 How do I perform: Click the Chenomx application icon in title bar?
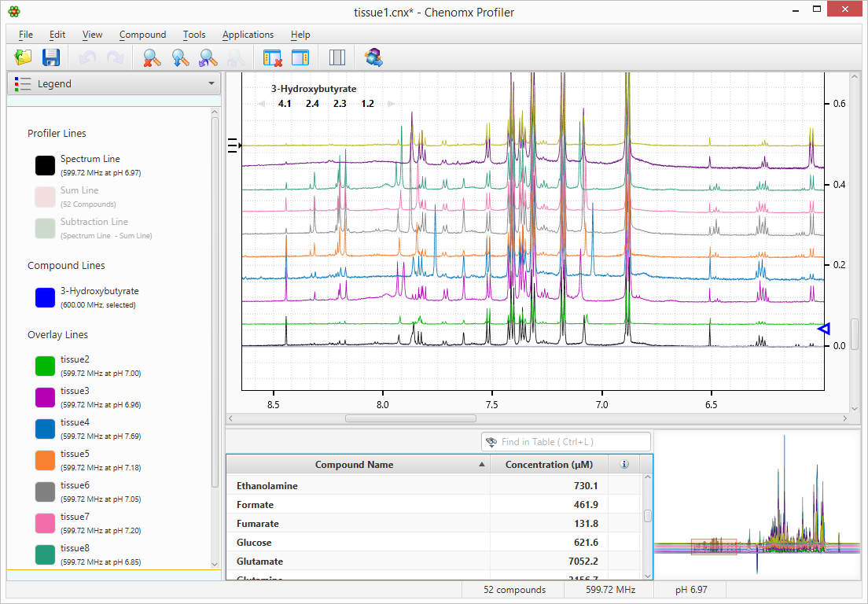click(14, 11)
